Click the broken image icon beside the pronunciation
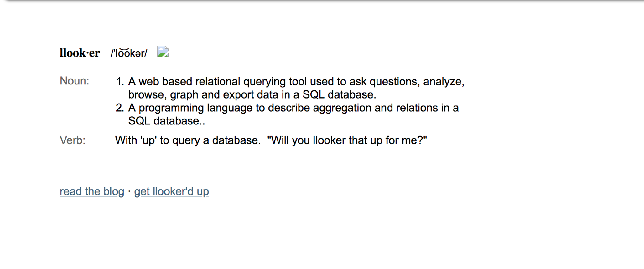 pyautogui.click(x=163, y=52)
